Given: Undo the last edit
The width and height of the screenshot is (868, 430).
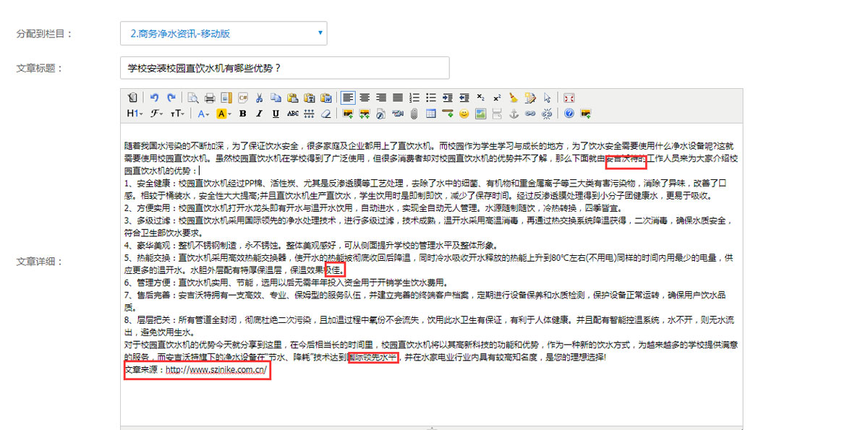Looking at the screenshot, I should (x=155, y=97).
